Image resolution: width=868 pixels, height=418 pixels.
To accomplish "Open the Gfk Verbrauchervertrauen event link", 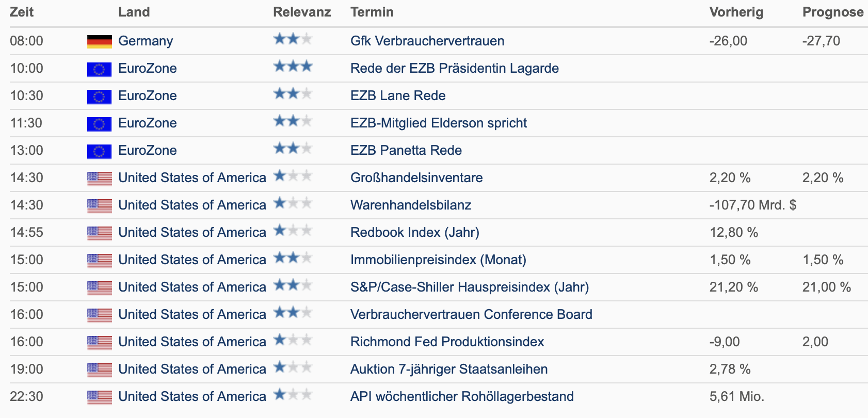I will click(427, 41).
